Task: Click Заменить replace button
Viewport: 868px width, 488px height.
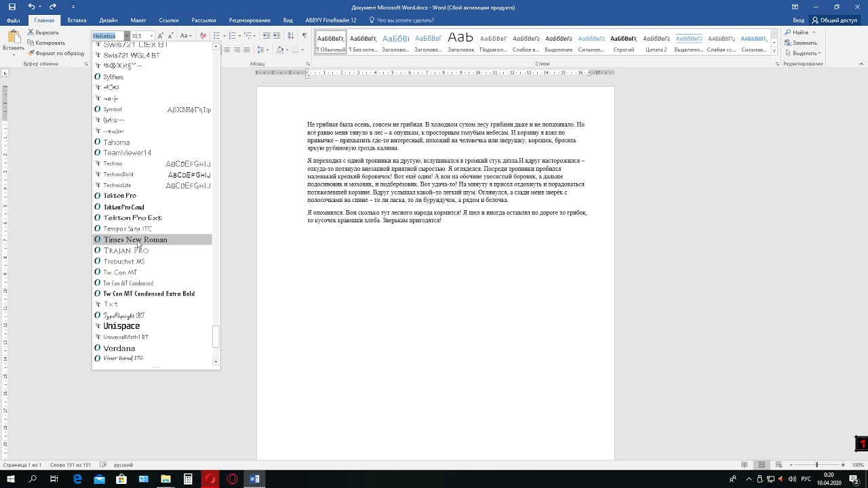Action: click(x=801, y=43)
